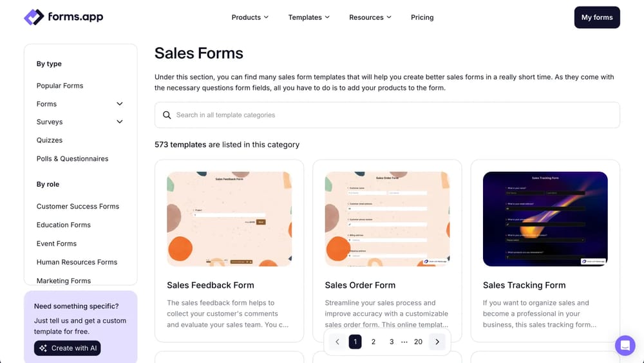
Task: Open the Pricing page
Action: [422, 17]
